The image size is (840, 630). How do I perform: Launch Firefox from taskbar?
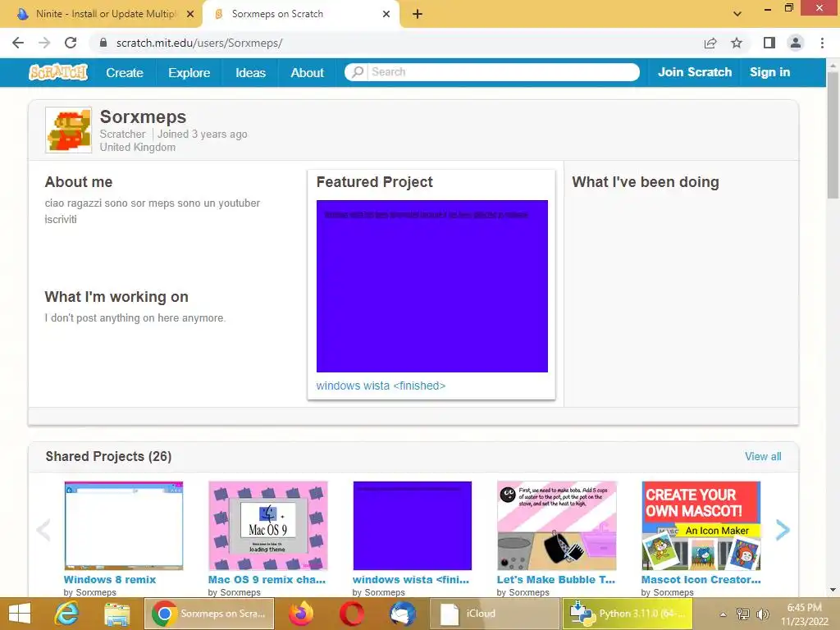300,614
